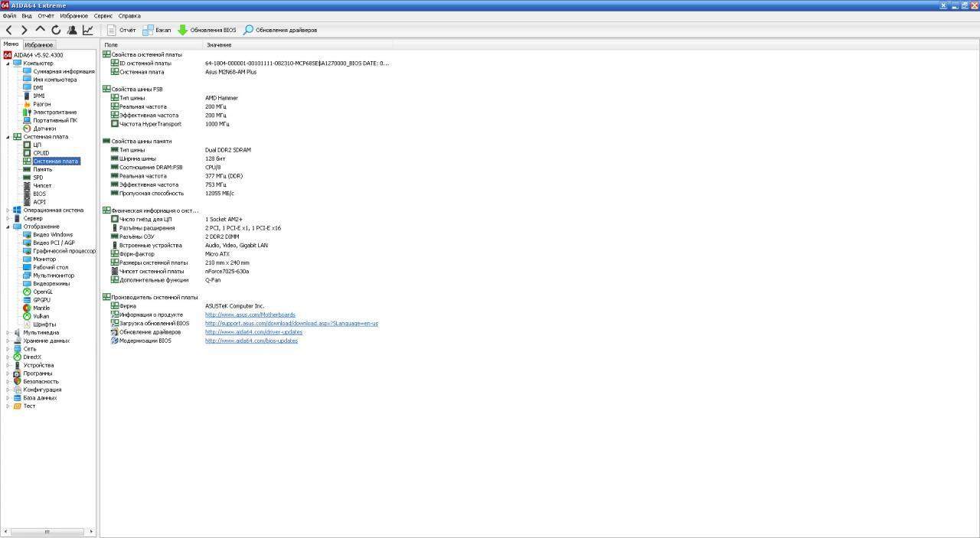Click the value ASUSTeK Computer Inc.
This screenshot has height=538, width=980.
(234, 306)
